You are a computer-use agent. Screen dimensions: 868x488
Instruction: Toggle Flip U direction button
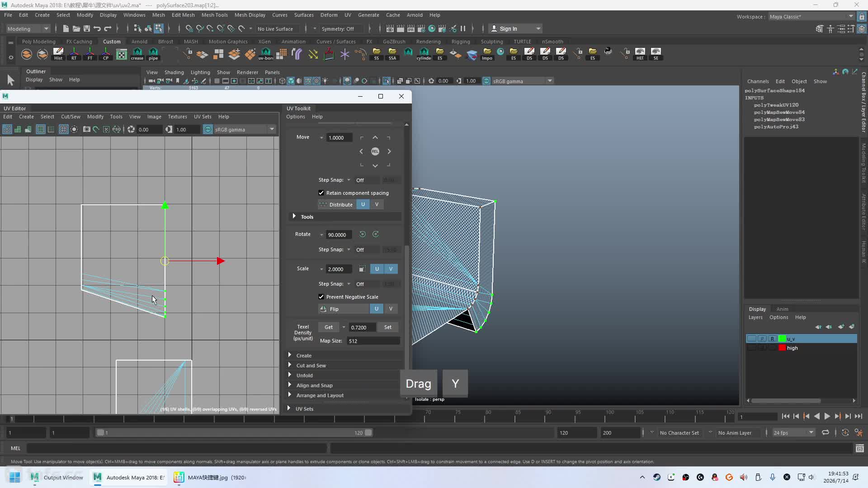(377, 309)
